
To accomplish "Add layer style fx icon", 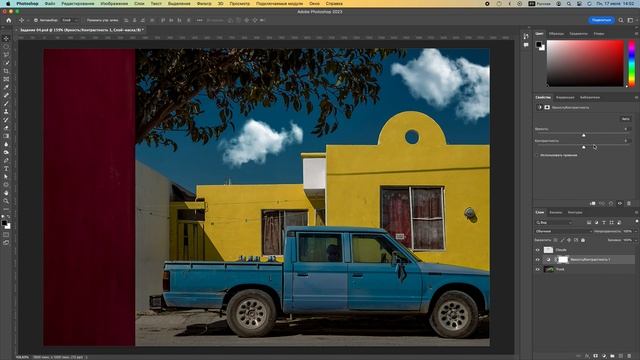I will 587,356.
